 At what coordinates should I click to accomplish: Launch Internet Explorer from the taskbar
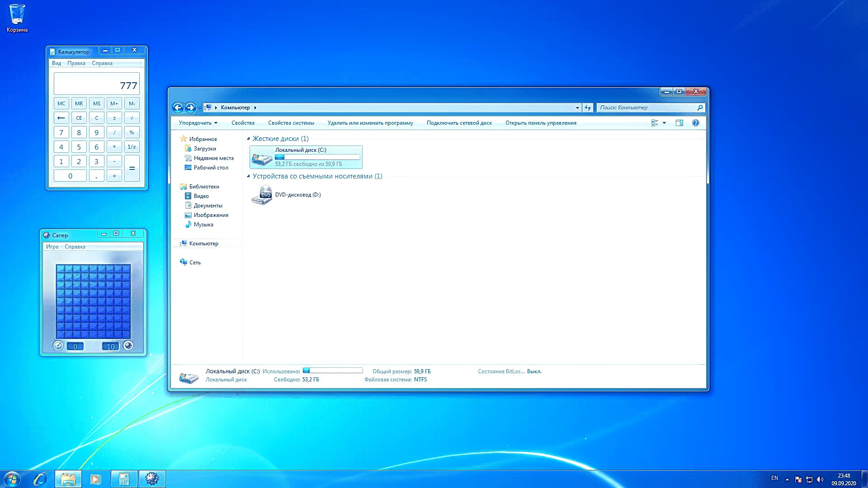pyautogui.click(x=40, y=479)
